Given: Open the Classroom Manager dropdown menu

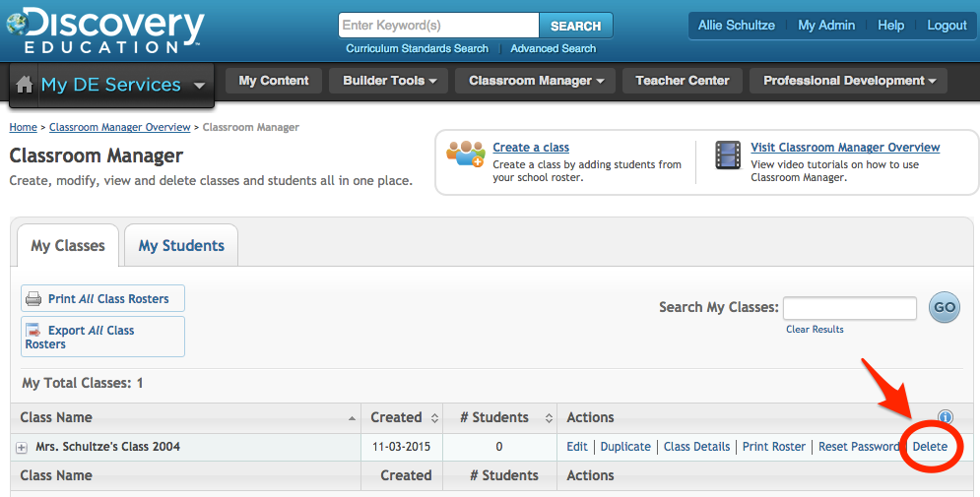Looking at the screenshot, I should [x=536, y=81].
